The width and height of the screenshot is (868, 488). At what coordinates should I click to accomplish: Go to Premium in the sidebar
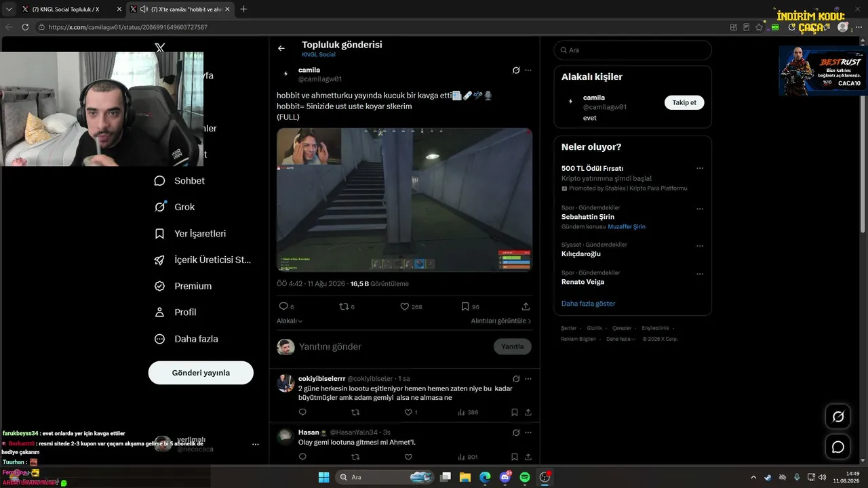tap(183, 286)
